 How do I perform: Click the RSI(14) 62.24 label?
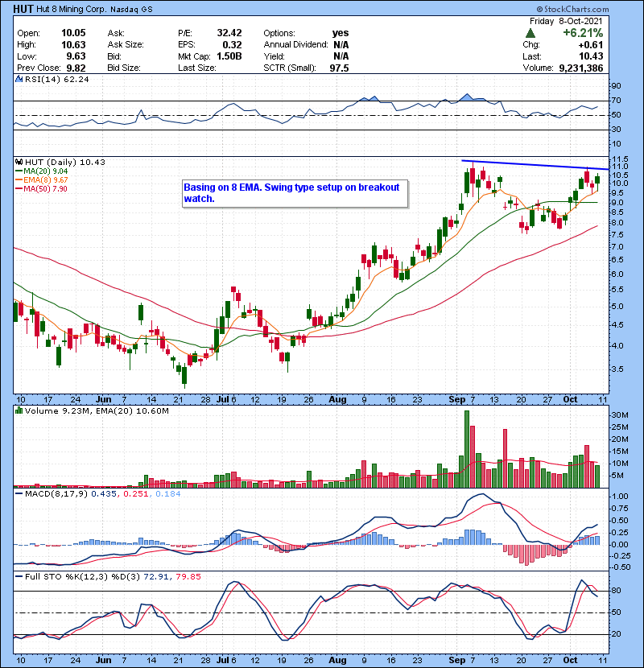click(x=56, y=79)
